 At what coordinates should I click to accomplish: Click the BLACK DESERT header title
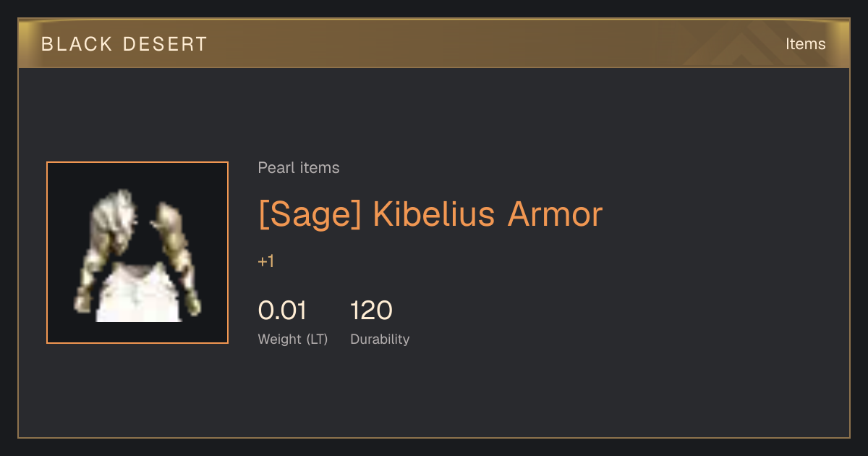tap(124, 44)
